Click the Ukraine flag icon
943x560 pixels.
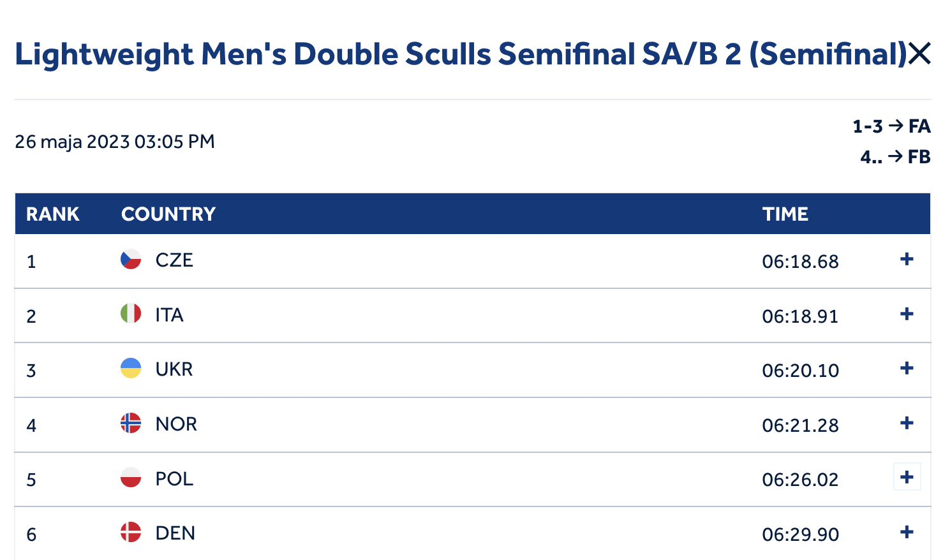click(131, 369)
